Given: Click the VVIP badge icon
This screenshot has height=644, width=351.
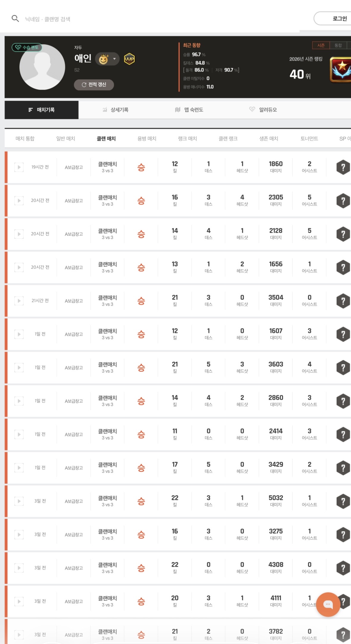Looking at the screenshot, I should click(129, 59).
